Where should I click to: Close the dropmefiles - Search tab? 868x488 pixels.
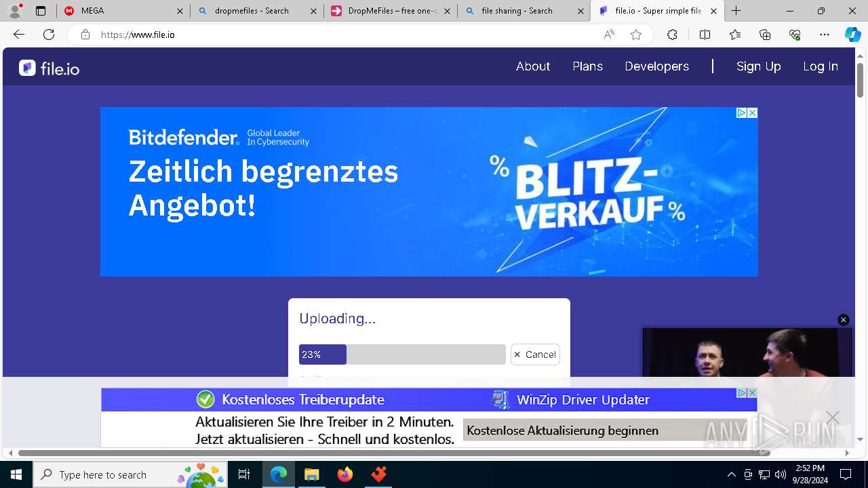pos(313,11)
